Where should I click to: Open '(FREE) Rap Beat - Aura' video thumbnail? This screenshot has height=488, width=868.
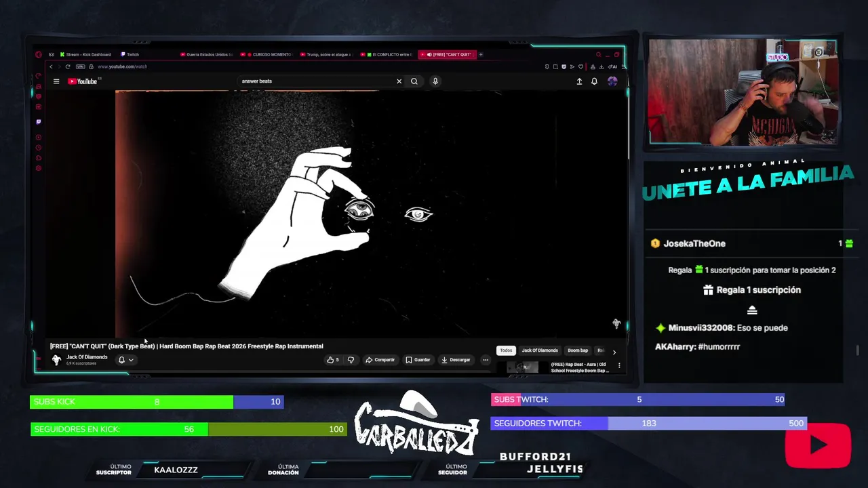tap(523, 367)
